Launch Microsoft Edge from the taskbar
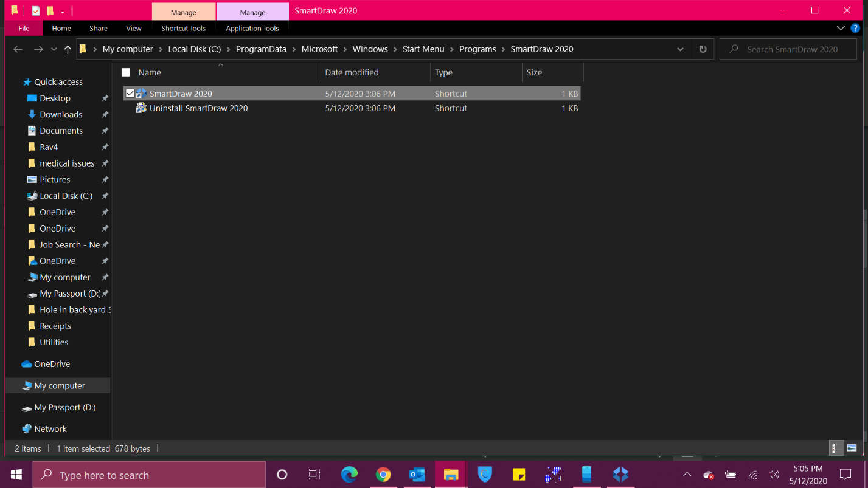868x488 pixels. point(349,475)
